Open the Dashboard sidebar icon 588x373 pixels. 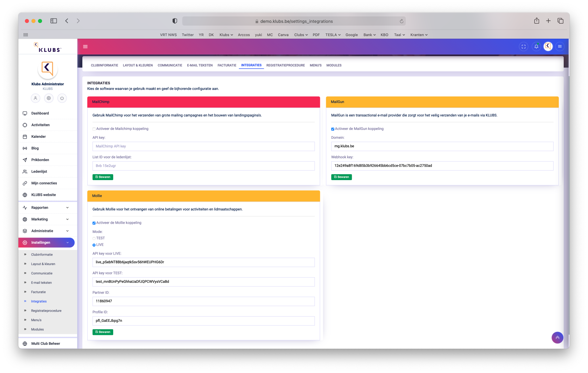[x=25, y=114]
